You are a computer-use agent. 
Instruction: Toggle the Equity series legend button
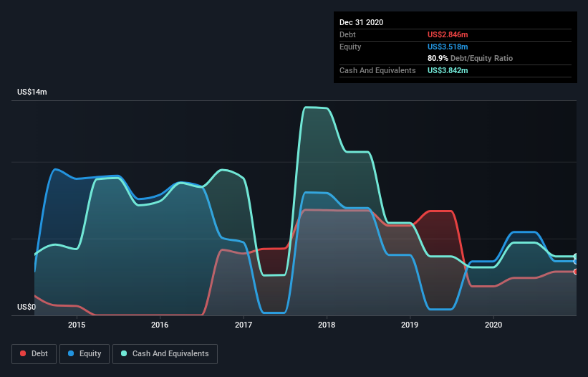point(85,354)
